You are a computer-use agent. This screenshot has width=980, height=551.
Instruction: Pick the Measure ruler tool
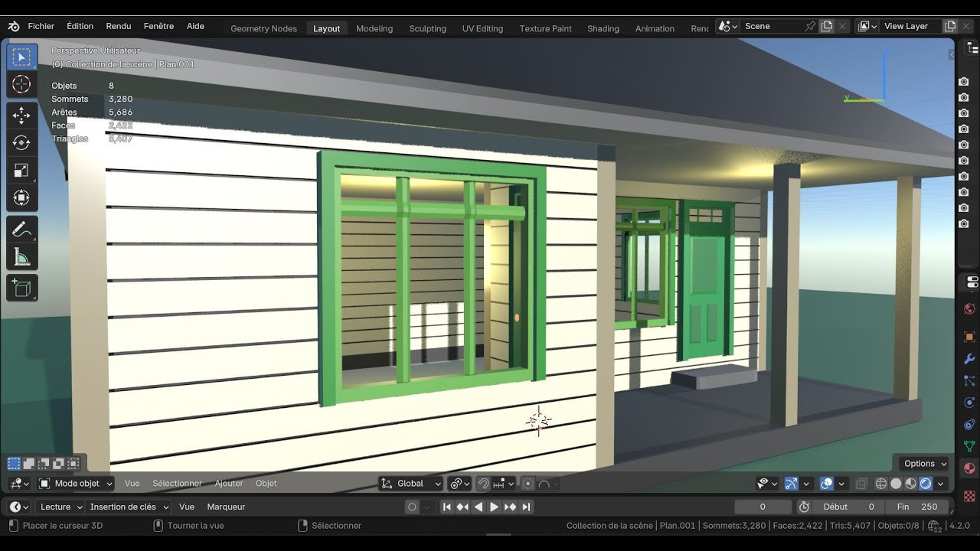21,257
